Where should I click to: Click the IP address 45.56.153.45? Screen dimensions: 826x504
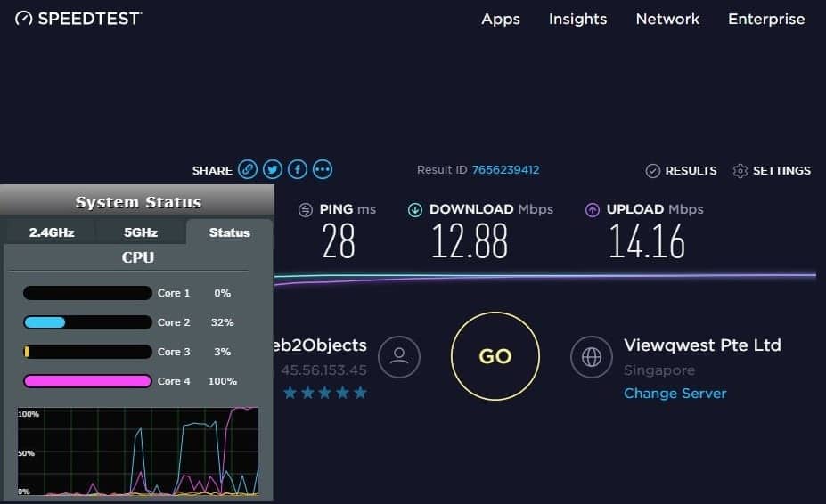[x=323, y=370]
